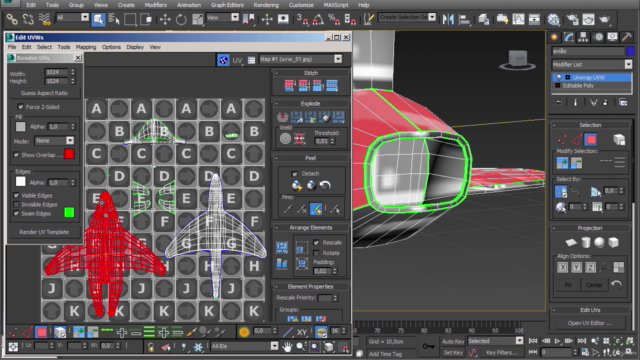Screen dimensions: 640x360
Task: Open Mapping menu in Edit UVWs
Action: 86,47
